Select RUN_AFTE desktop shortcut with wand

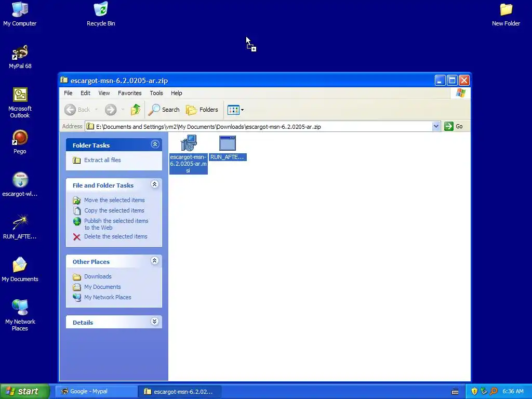(x=20, y=228)
